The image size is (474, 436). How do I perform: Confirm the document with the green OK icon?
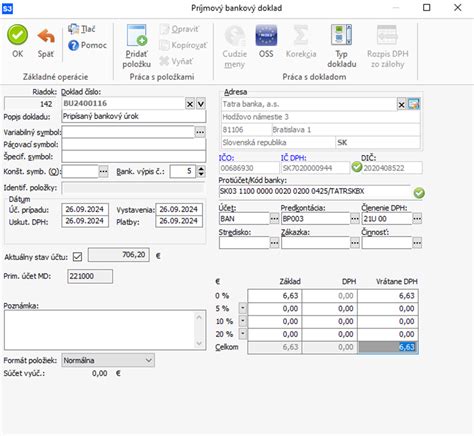pos(17,35)
